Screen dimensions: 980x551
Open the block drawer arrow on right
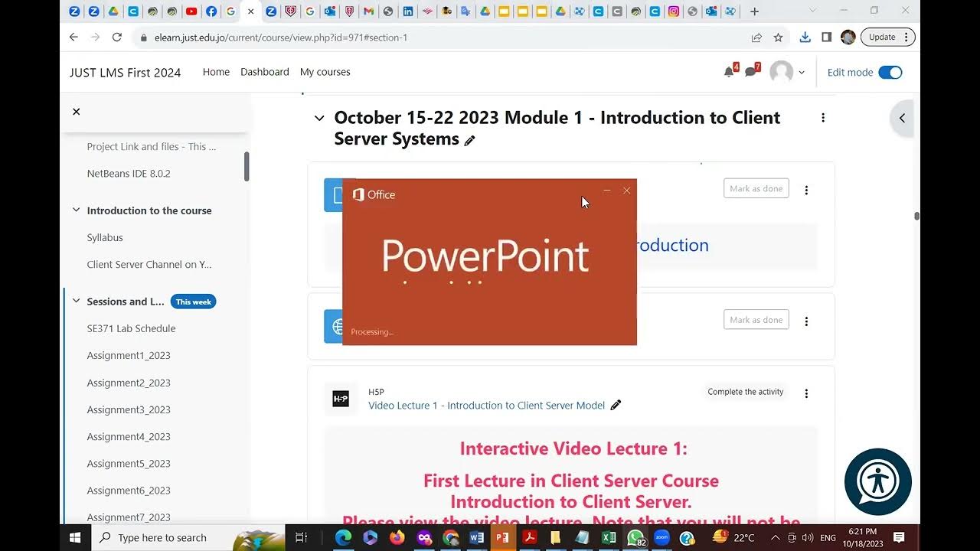coord(902,118)
